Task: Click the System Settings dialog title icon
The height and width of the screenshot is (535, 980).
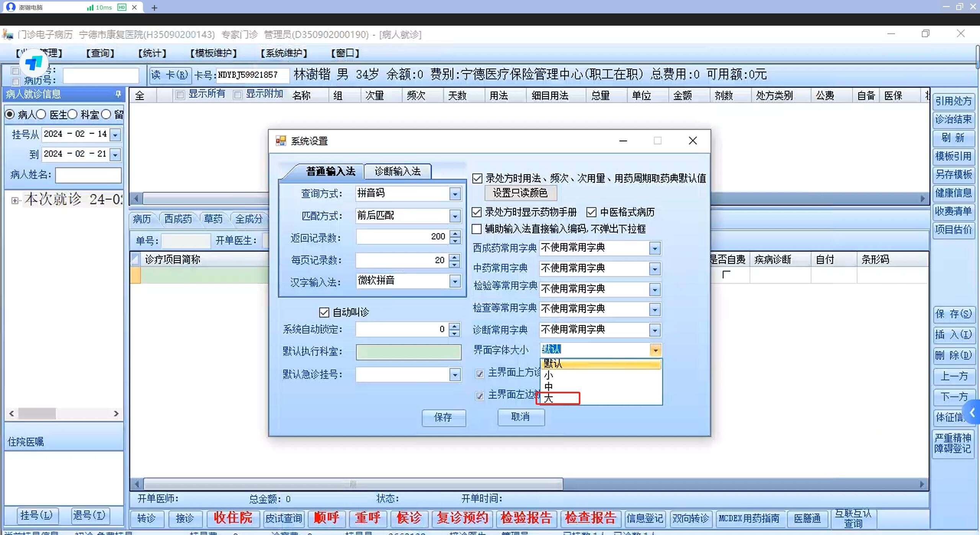Action: coord(281,141)
